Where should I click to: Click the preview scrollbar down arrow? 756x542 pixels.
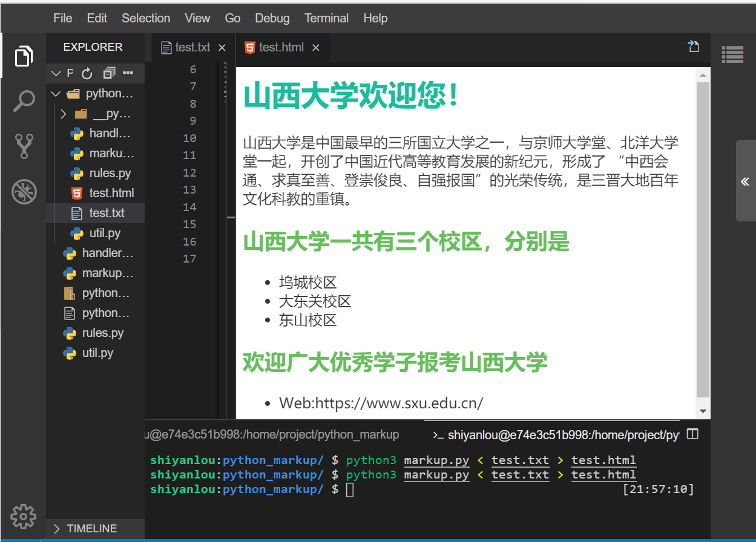point(703,411)
